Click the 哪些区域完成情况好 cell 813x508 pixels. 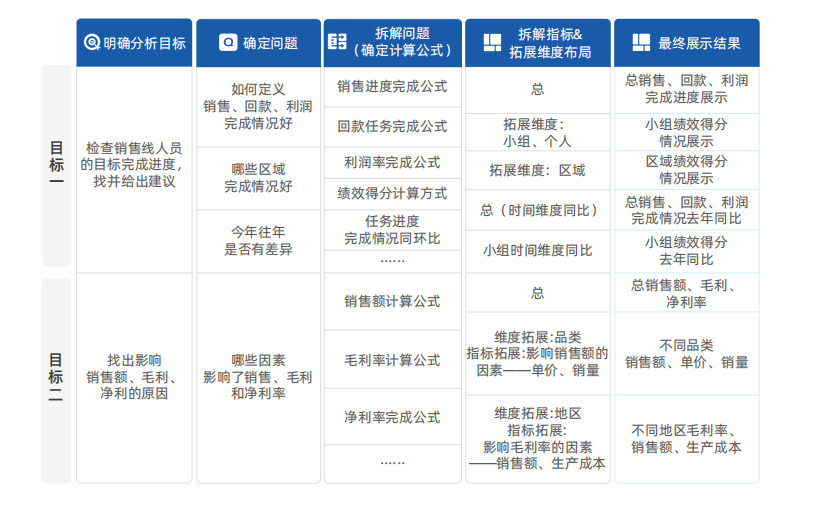coord(258,178)
